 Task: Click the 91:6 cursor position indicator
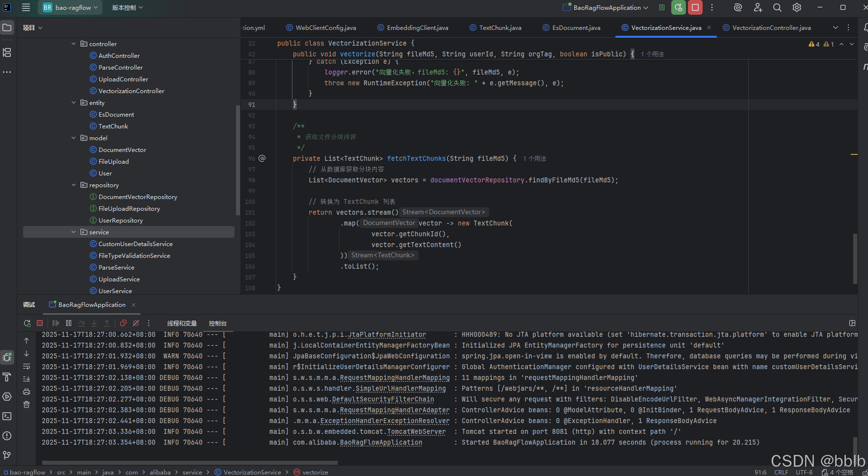click(761, 472)
